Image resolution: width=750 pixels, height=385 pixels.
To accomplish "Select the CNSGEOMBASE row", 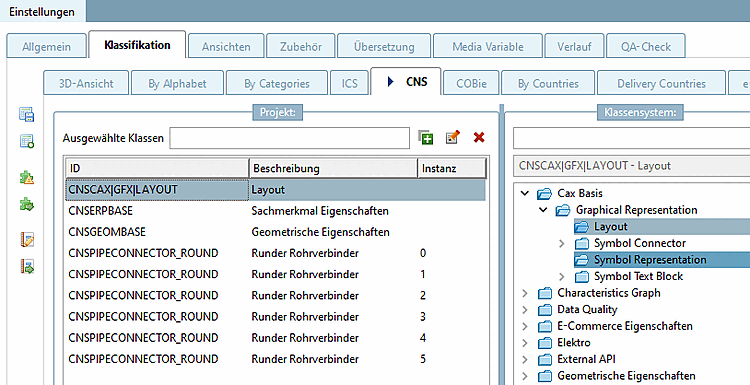I will 276,232.
